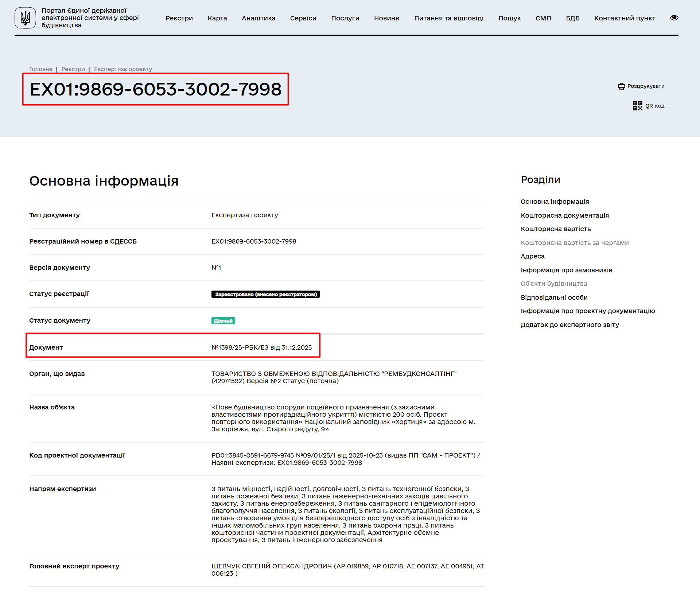Viewport: 700px width, 595px height.
Task: Click the Тип документу value Експертиза проекту
Action: click(245, 215)
